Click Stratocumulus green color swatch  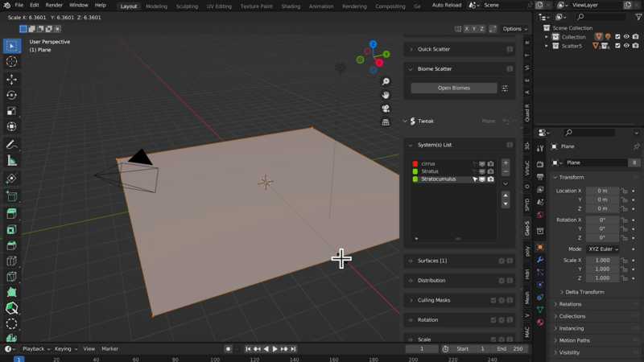point(415,179)
